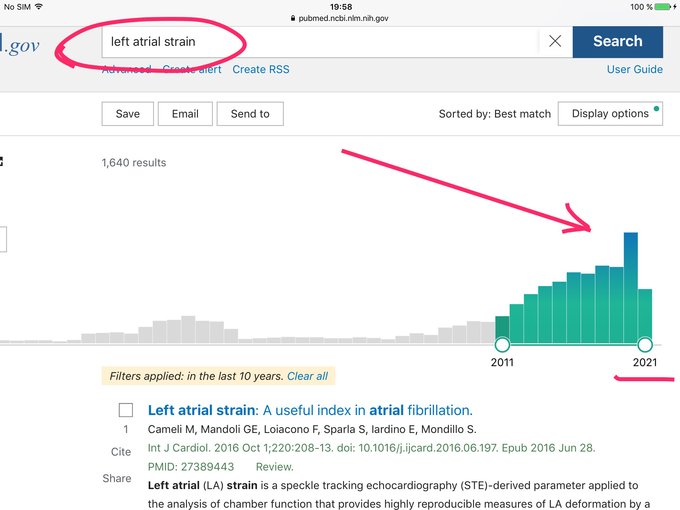
Task: Click the 1,640 results count text
Action: 134,163
